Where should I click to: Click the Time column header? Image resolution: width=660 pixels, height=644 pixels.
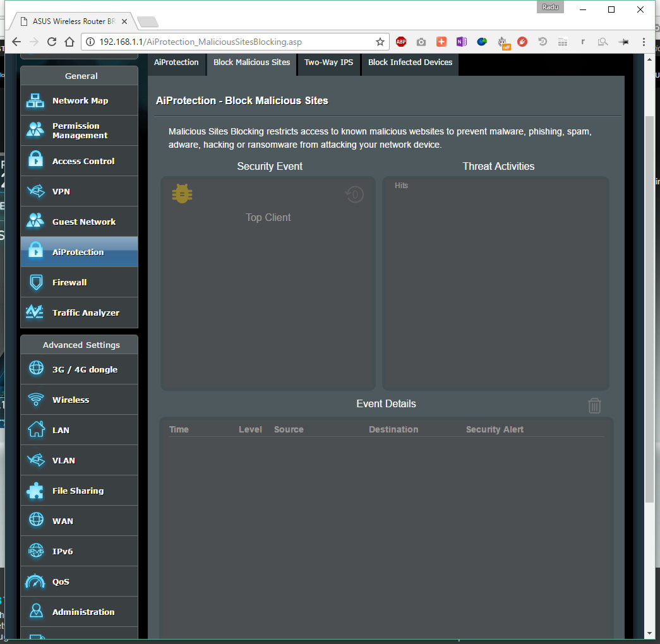179,429
